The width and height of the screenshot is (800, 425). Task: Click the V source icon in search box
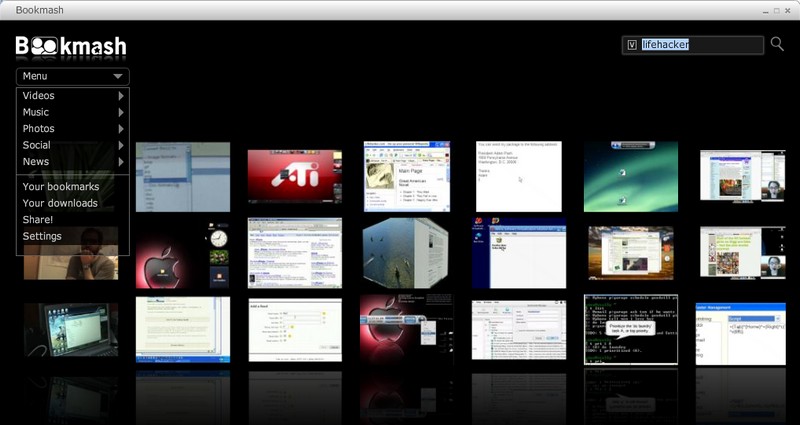point(632,45)
